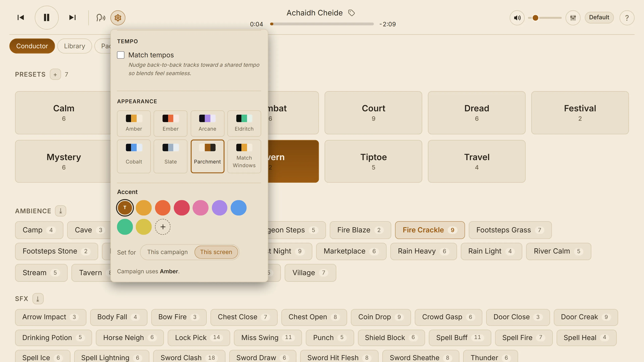Open the Default profile dropdown
Image resolution: width=644 pixels, height=362 pixels.
tap(599, 17)
